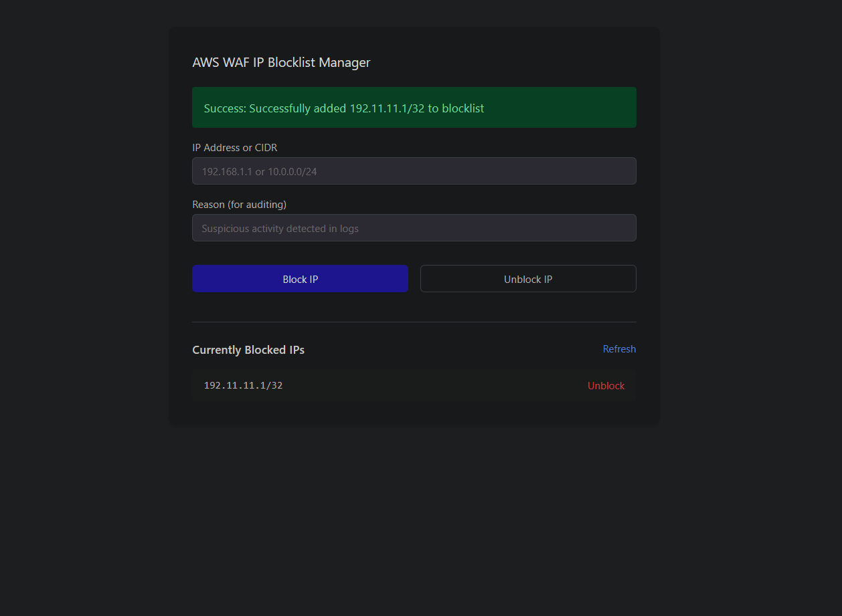Viewport: 842px width, 616px height.
Task: Click the IP Address or CIDR input field
Action: click(x=414, y=171)
